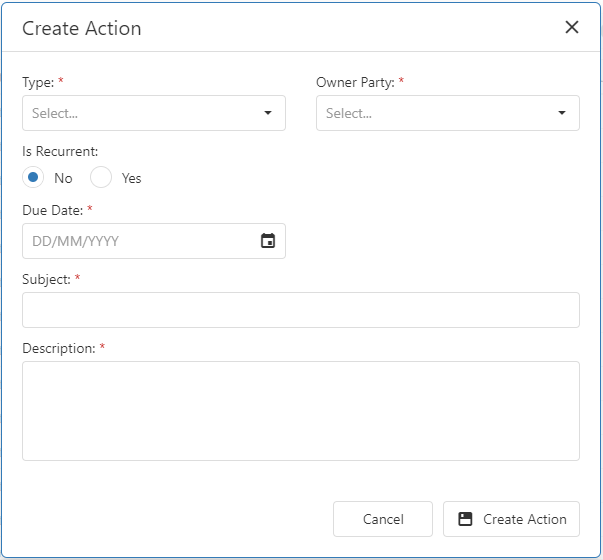Open the Type select field
Viewport: 603px width, 560px height.
154,113
